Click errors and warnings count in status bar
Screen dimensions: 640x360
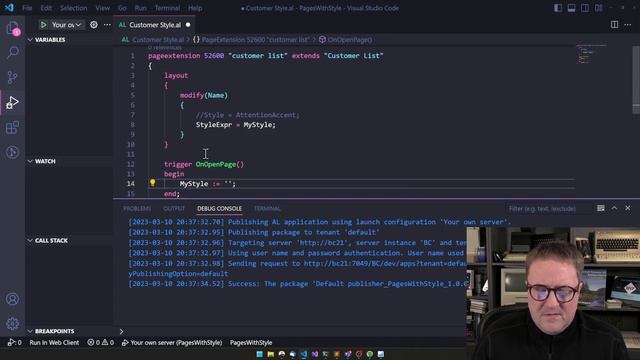click(100, 342)
